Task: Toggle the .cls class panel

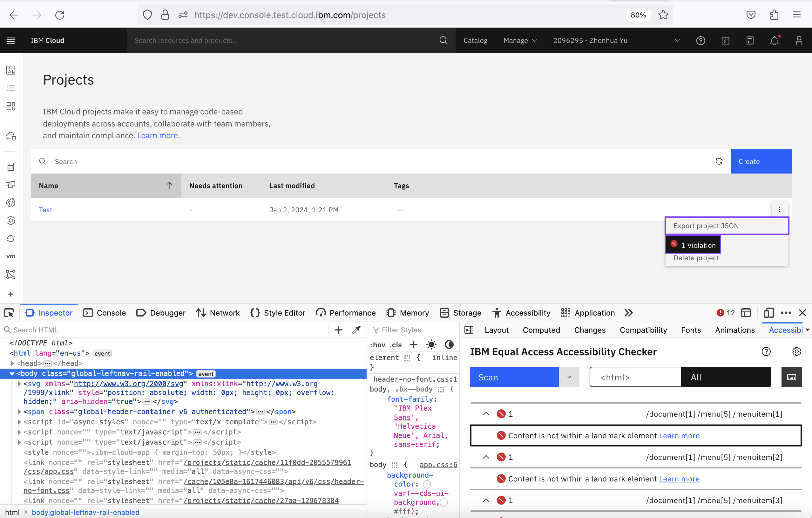Action: coord(396,345)
